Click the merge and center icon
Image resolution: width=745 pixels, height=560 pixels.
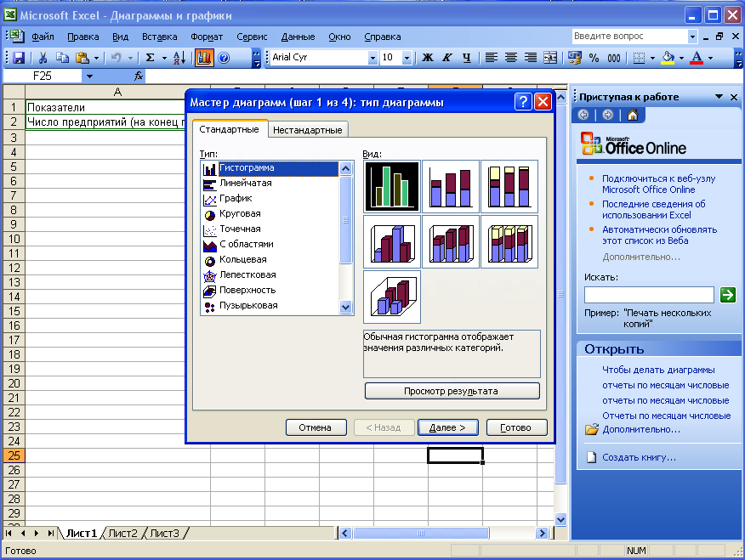pos(549,58)
